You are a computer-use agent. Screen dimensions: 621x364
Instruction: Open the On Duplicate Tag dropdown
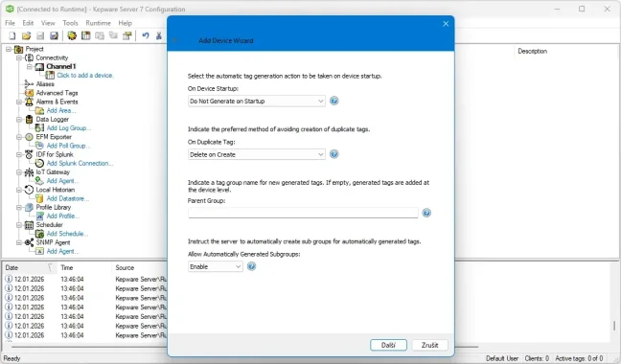tap(257, 155)
